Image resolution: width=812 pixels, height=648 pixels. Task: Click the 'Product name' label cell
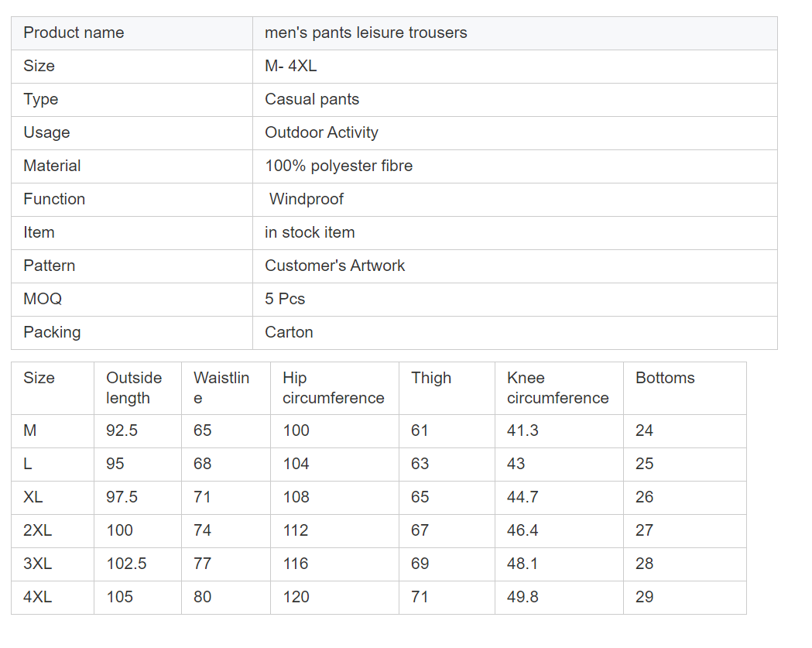[x=74, y=33]
